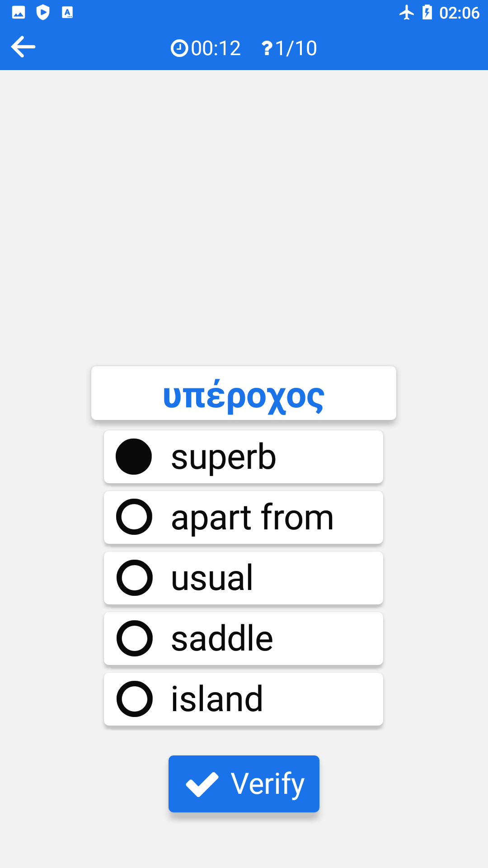The image size is (488, 868).
Task: Tap the 00:12 timer text
Action: click(216, 48)
